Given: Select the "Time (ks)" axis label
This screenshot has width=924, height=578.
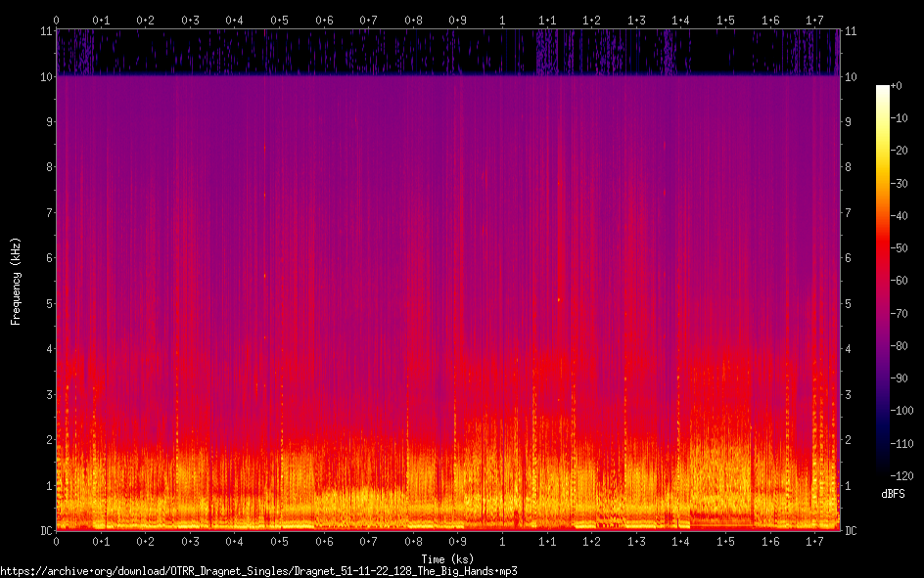Looking at the screenshot, I should pyautogui.click(x=447, y=559).
